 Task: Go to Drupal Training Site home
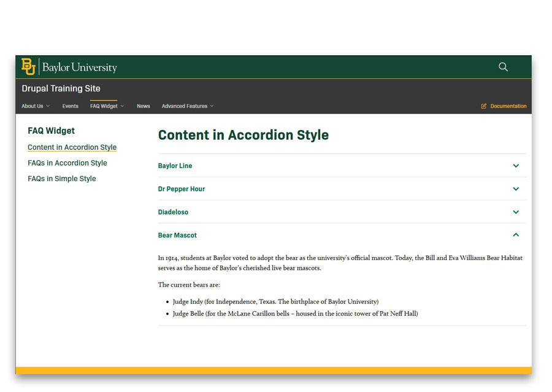[61, 88]
